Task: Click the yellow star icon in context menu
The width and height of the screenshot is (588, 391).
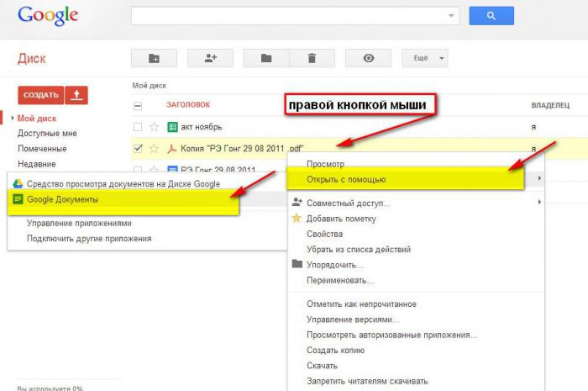Action: [x=297, y=218]
